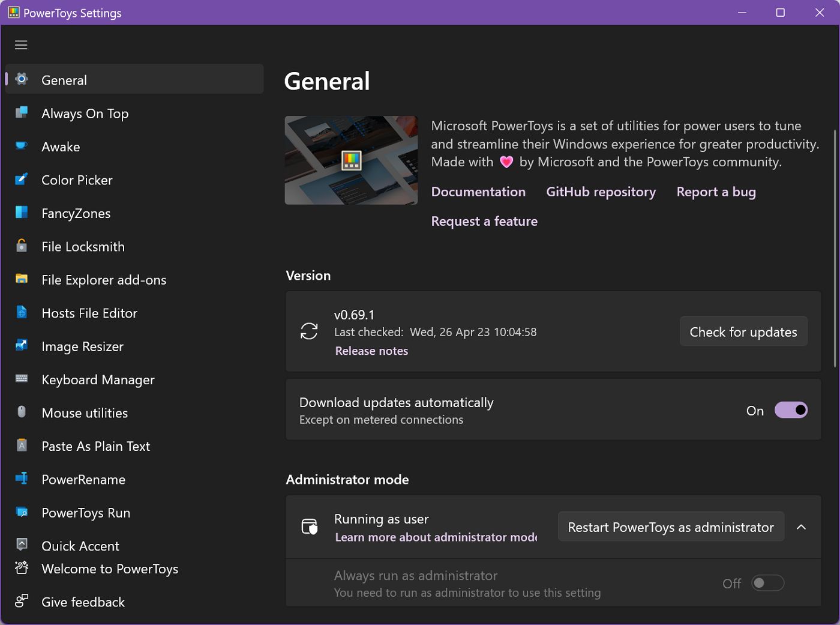The width and height of the screenshot is (840, 625).
Task: Open PowerToys Run settings
Action: pos(134,513)
